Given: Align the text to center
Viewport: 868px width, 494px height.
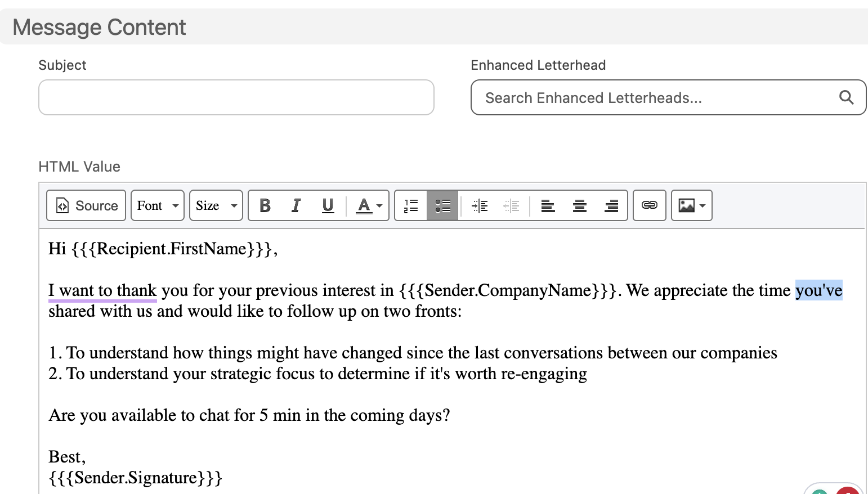Looking at the screenshot, I should click(x=579, y=205).
